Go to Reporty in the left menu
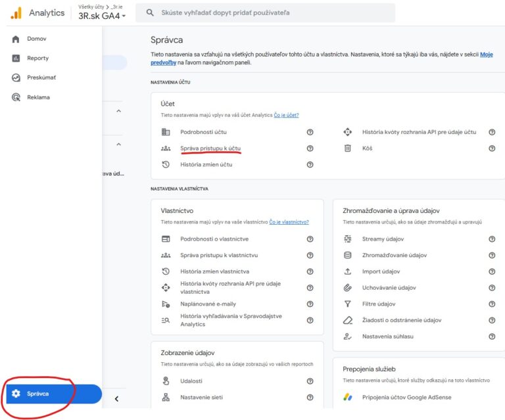 [37, 58]
